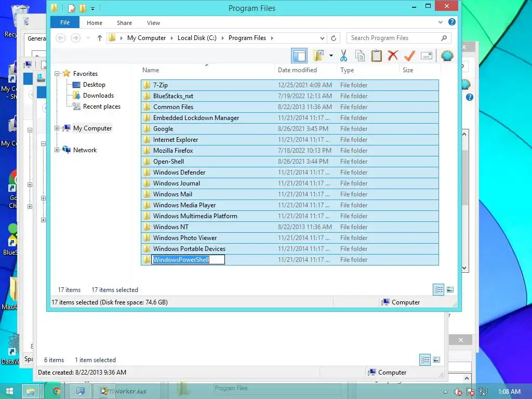Click the muted volume tray icon
Image resolution: width=532 pixels, height=399 pixels.
tap(458, 392)
